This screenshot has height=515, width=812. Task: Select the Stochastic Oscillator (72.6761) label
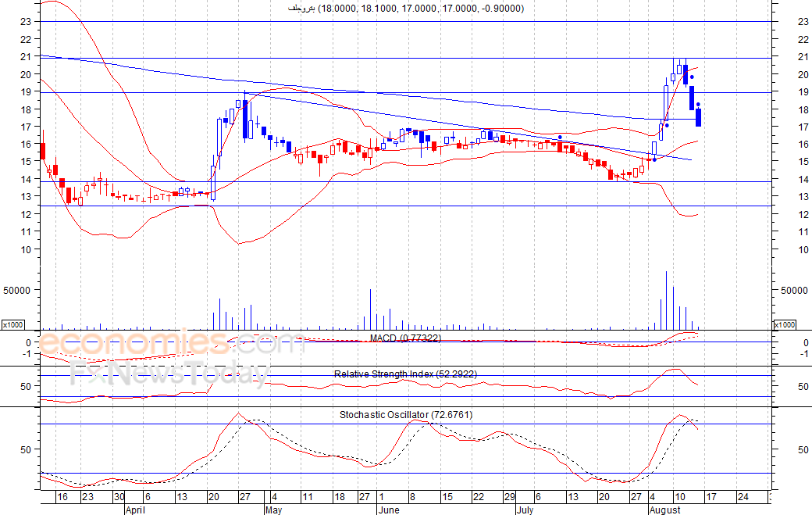click(x=406, y=414)
